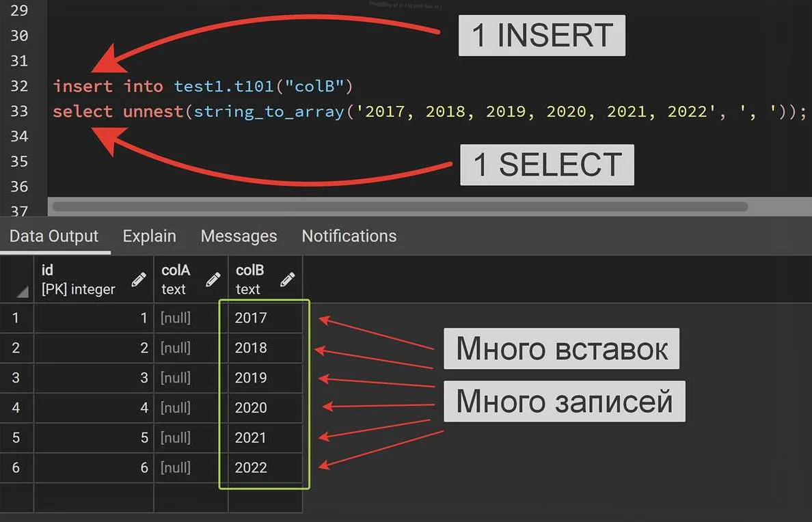This screenshot has height=522, width=812.
Task: Click the edit pencil icon in colB column header
Action: pos(287,279)
